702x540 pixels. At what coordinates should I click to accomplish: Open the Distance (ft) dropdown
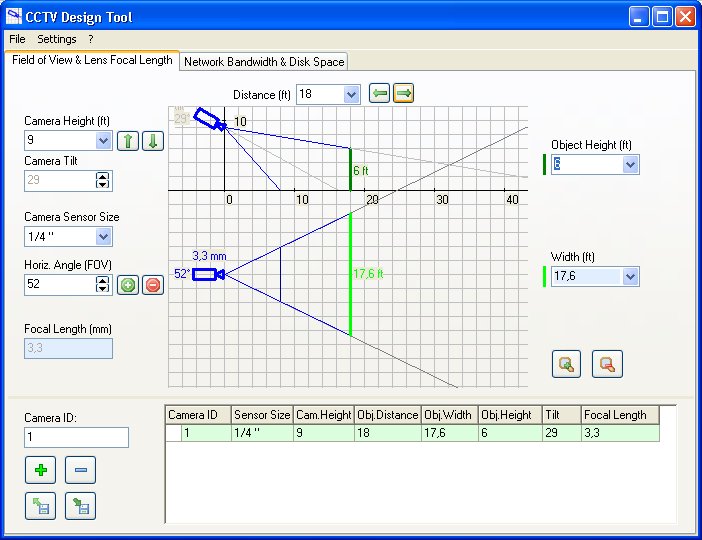coord(351,94)
